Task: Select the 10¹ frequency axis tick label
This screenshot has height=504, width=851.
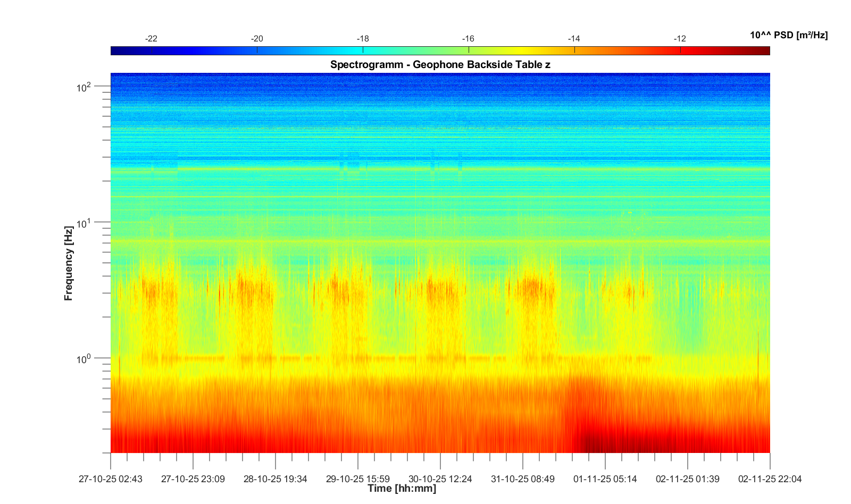Action: [x=84, y=223]
